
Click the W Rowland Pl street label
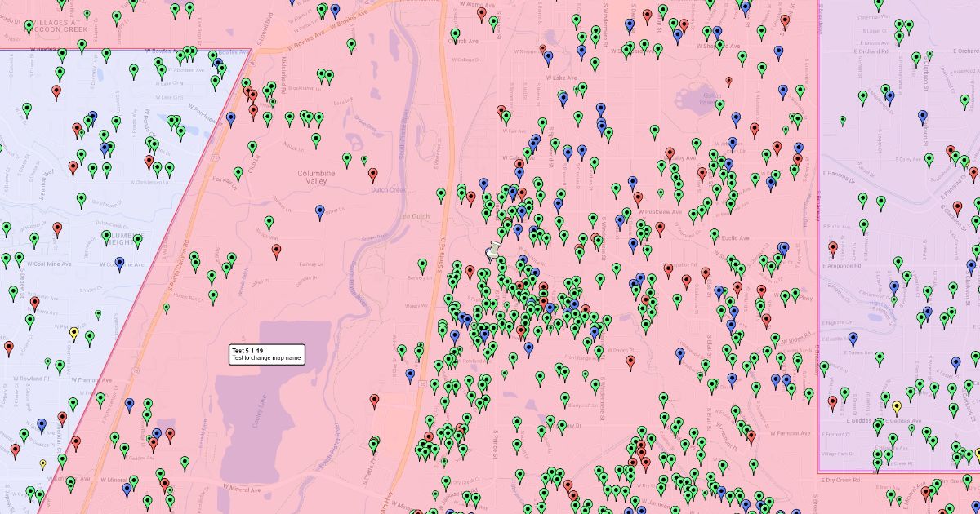[x=30, y=379]
